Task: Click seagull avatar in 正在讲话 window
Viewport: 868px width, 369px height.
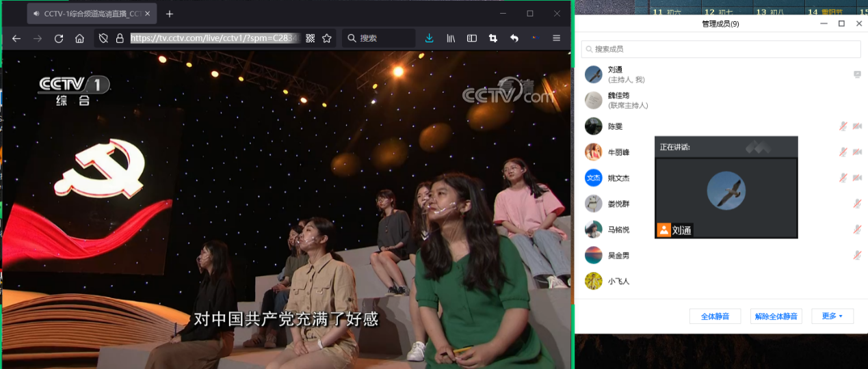Action: pyautogui.click(x=726, y=190)
